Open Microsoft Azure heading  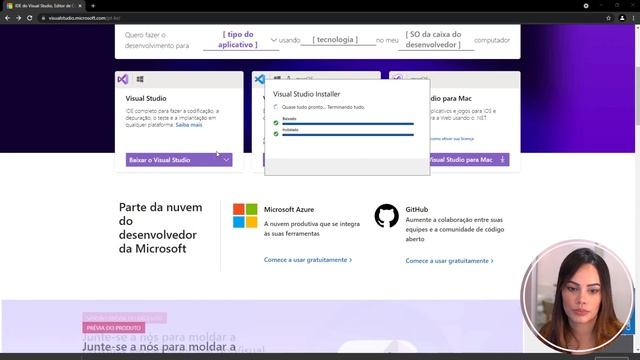click(289, 209)
